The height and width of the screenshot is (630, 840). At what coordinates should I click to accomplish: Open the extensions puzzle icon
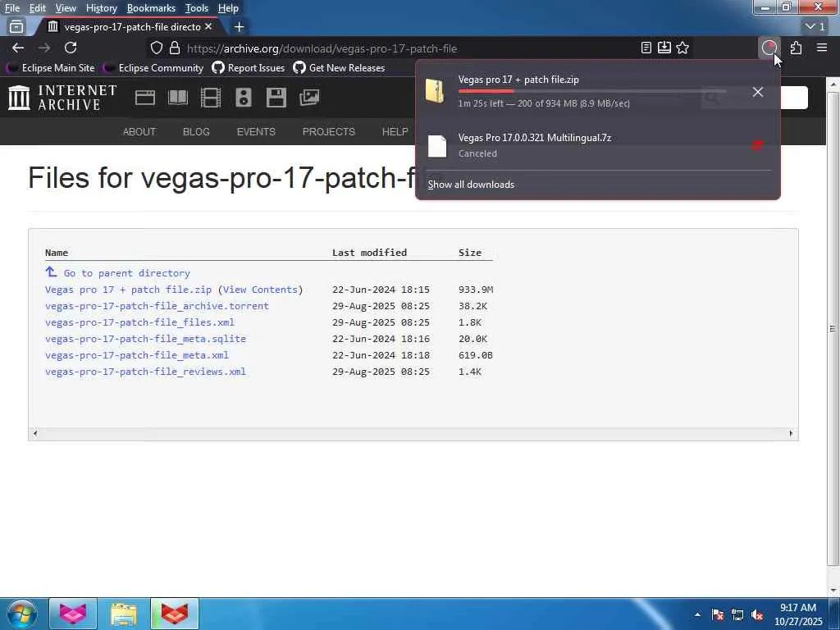[796, 48]
